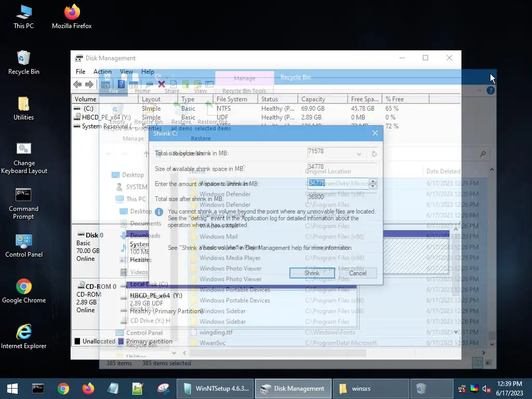Select the (C:) volume row
The width and height of the screenshot is (532, 399).
click(265, 109)
